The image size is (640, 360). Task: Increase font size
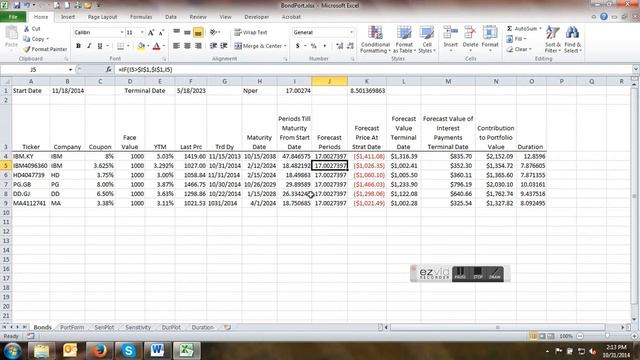(x=151, y=32)
